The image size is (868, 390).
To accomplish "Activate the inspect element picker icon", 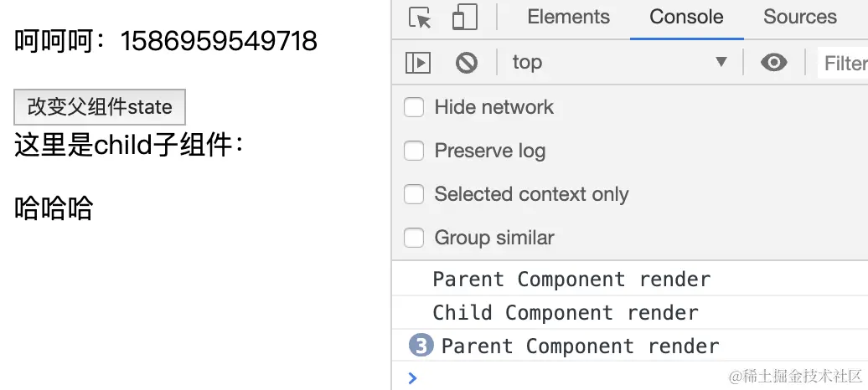I will 420,17.
